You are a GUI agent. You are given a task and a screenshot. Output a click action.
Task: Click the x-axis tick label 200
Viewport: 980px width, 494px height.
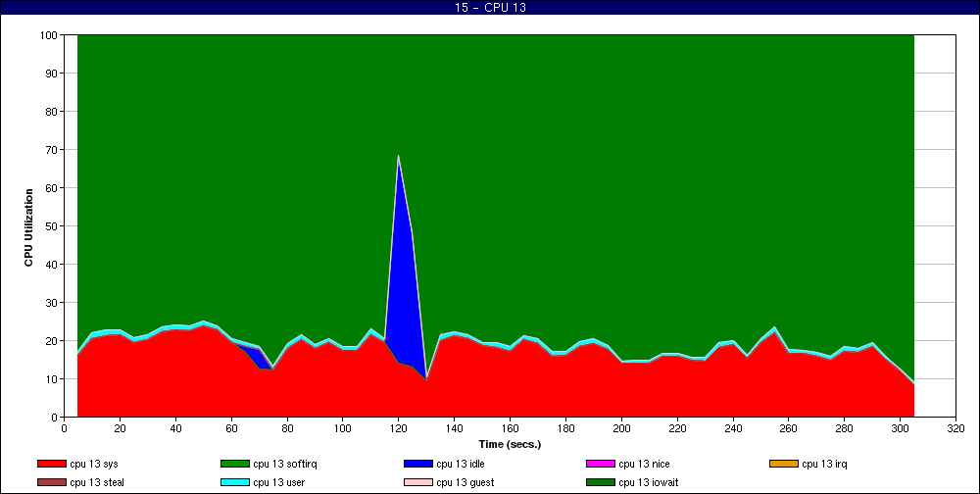point(621,429)
